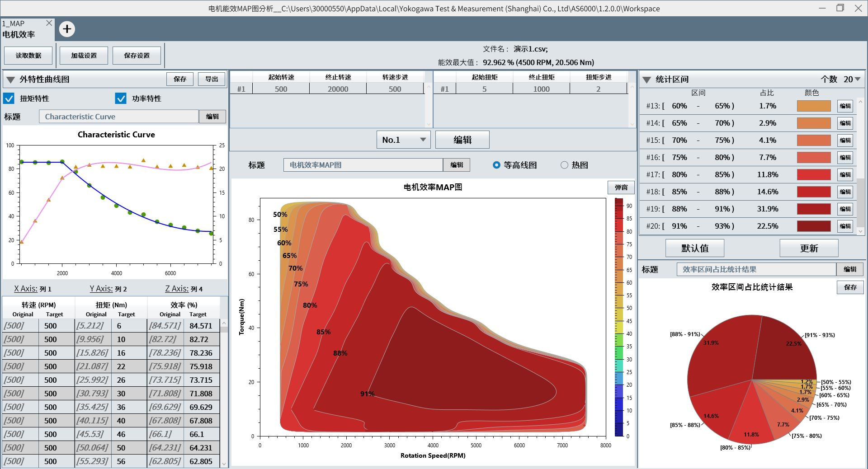The image size is (868, 469).
Task: Click the color swatch for interval #15
Action: click(814, 141)
